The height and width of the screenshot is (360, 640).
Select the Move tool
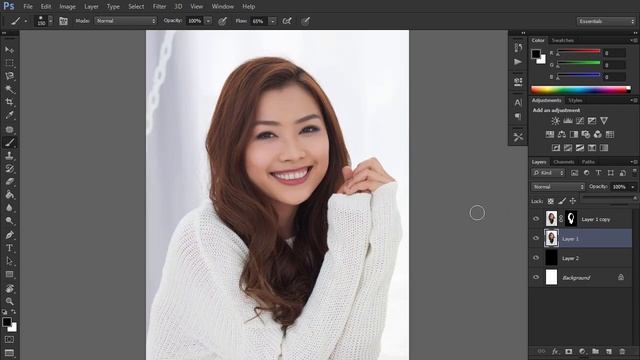(x=9, y=50)
